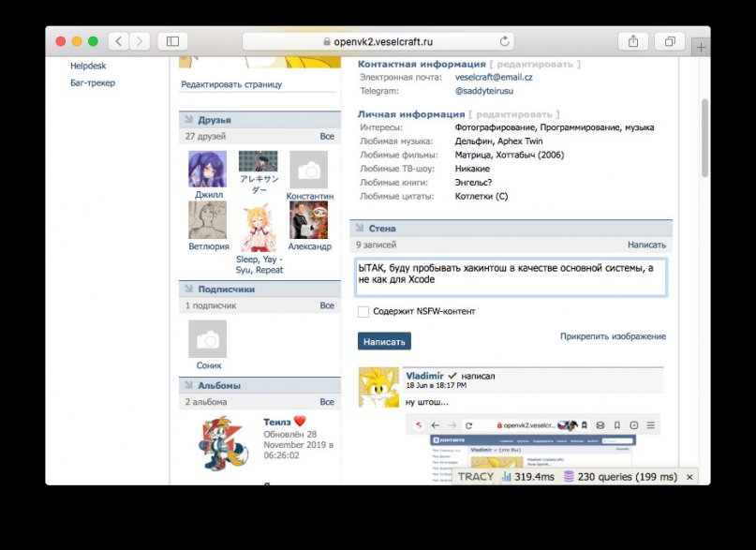
Task: Click friend name Константин
Action: [x=309, y=196]
